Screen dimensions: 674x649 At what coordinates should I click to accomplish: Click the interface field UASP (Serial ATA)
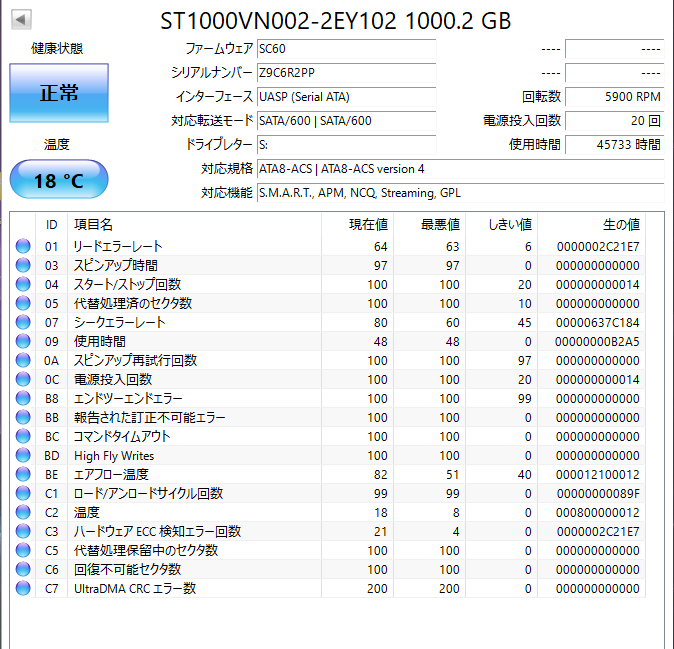(x=345, y=97)
